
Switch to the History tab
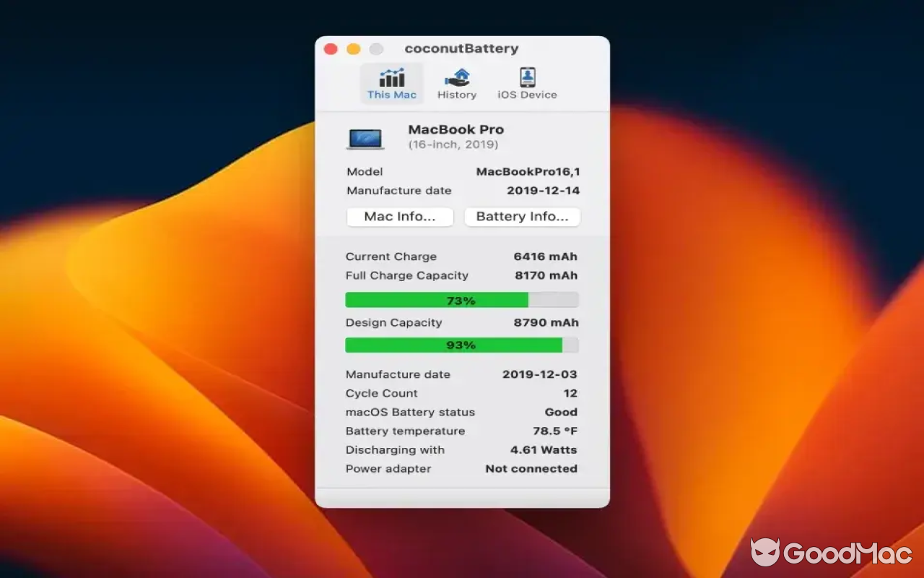pyautogui.click(x=456, y=83)
